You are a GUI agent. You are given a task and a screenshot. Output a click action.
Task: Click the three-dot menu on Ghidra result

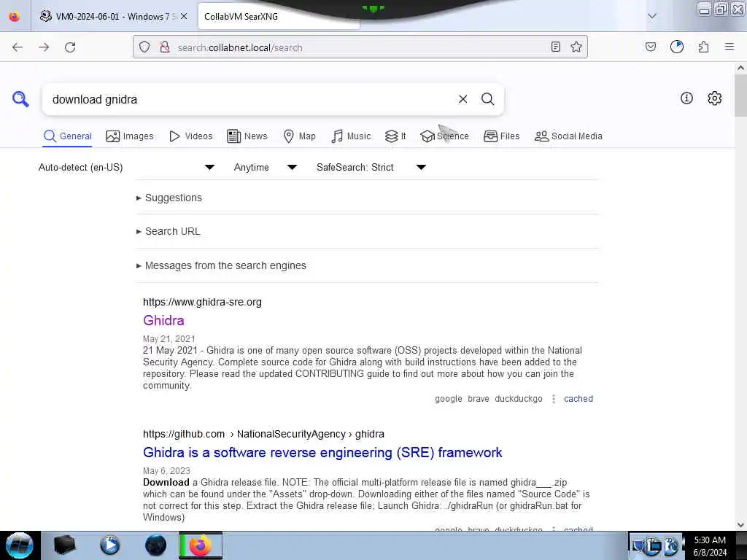[x=554, y=399]
